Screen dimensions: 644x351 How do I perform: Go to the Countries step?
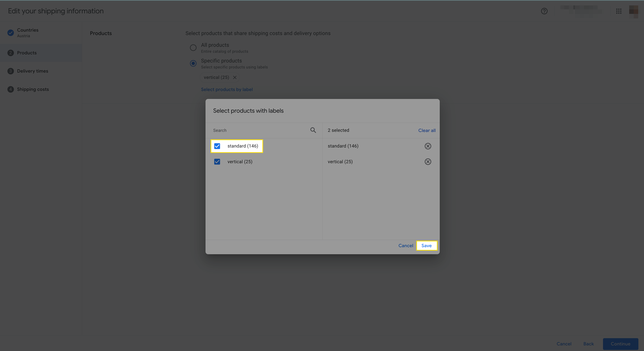41,33
